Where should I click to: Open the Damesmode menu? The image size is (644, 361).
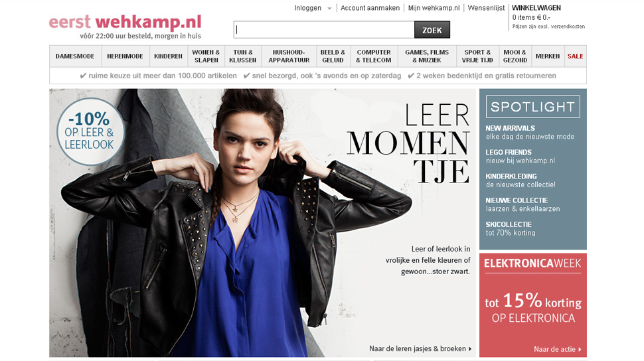click(75, 56)
